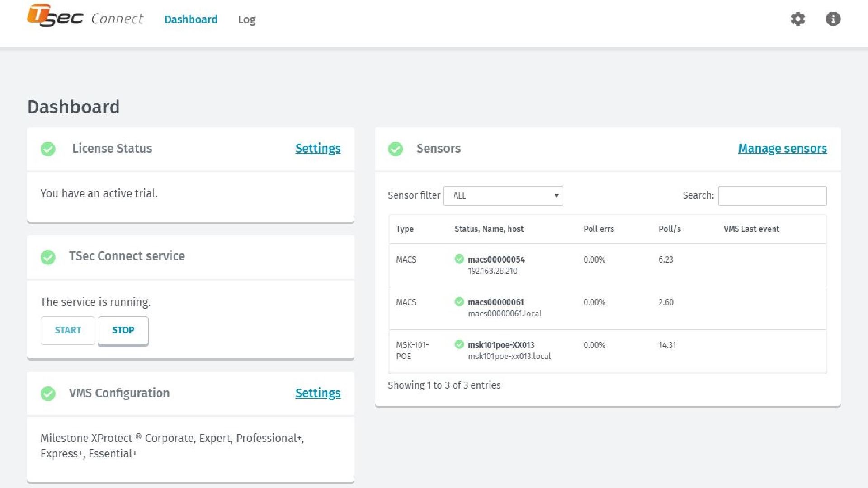Select sensor name macs00000061
Viewport: 868px width, 488px height.
coord(495,302)
